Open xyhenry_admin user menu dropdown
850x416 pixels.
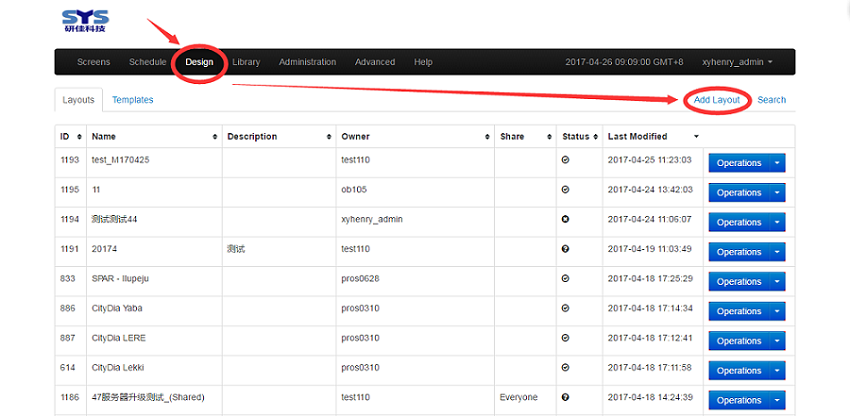737,62
